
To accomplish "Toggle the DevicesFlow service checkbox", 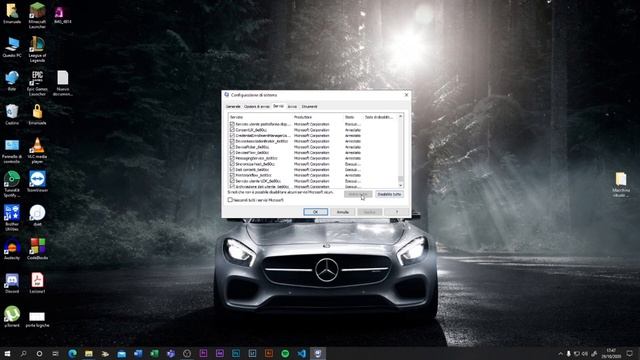I will 232,153.
